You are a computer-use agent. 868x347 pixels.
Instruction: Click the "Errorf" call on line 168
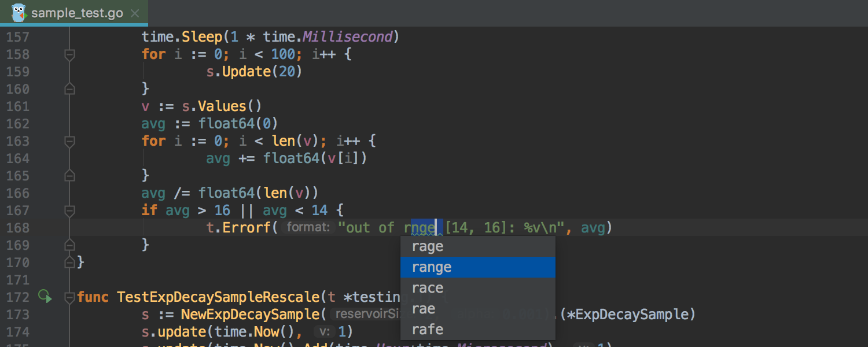(x=247, y=228)
